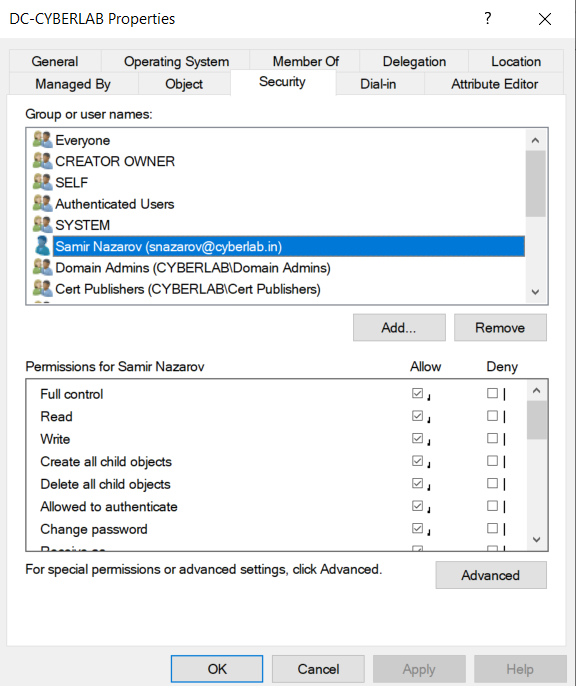Viewport: 576px width, 686px height.
Task: Click the SYSTEM group icon
Action: pos(42,225)
